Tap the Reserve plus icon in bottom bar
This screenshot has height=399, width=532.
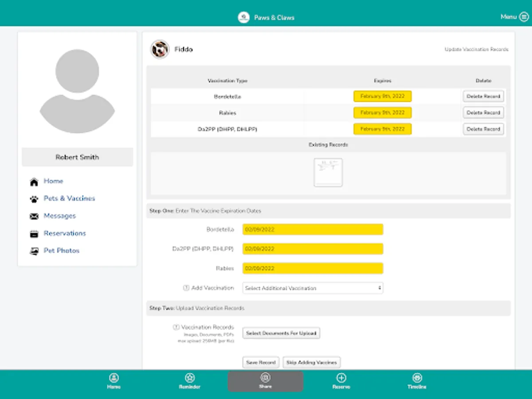pos(341,378)
